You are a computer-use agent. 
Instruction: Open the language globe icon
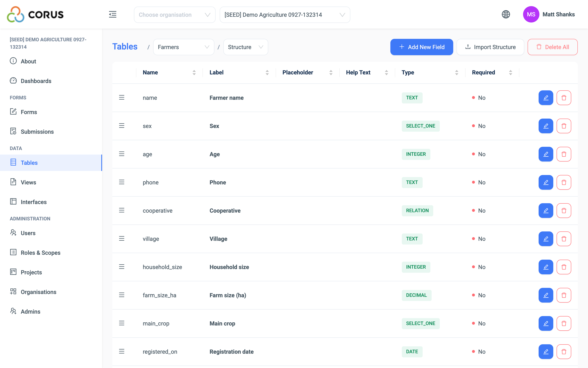pyautogui.click(x=506, y=14)
